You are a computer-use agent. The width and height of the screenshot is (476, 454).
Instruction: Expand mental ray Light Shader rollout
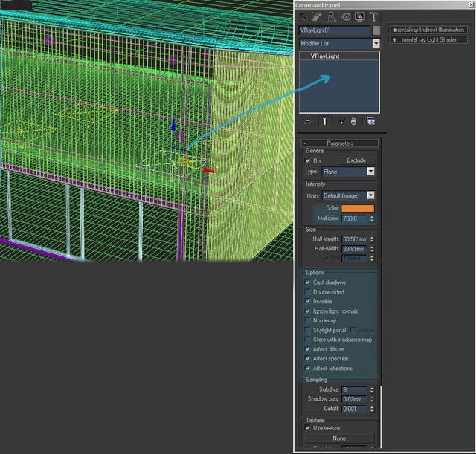coord(429,39)
